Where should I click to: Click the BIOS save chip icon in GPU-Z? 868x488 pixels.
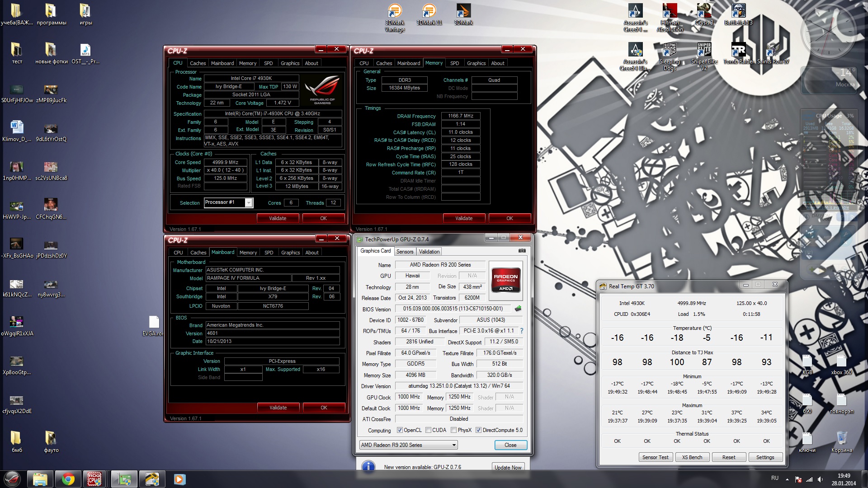point(518,309)
